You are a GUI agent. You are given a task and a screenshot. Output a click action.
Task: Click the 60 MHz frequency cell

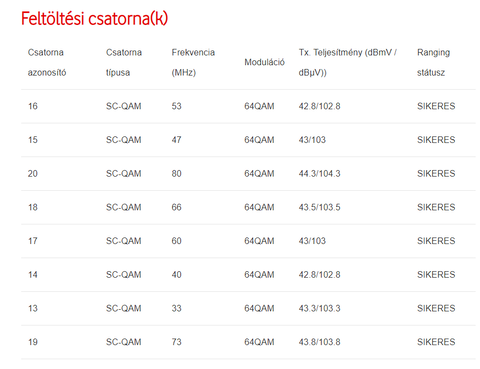click(x=176, y=241)
